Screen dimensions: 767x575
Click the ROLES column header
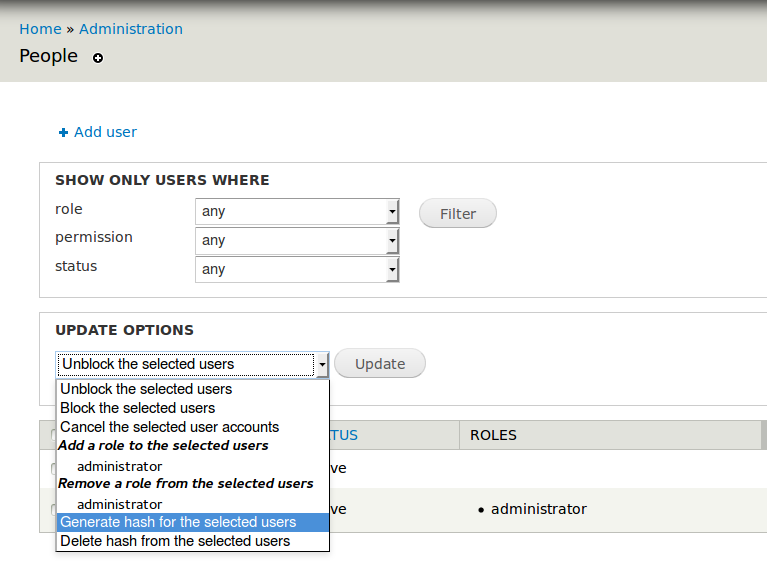[x=493, y=435]
